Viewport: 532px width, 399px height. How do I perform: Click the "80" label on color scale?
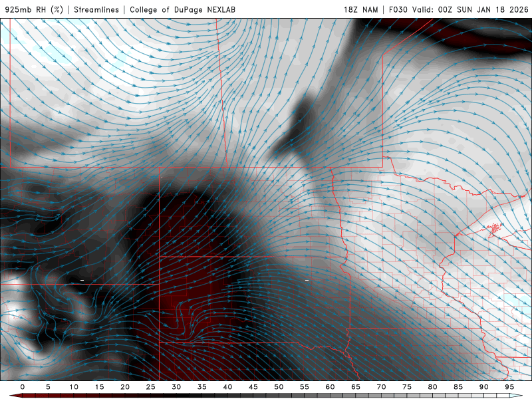point(433,387)
